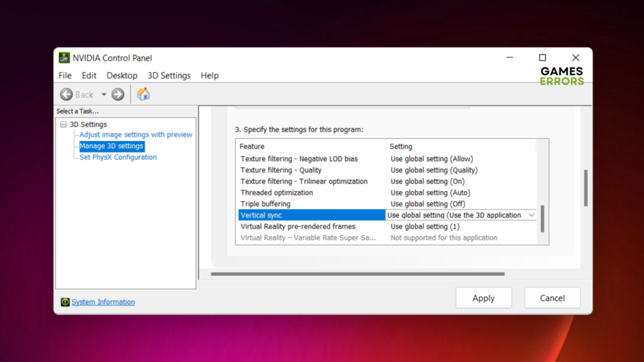Screen dimensions: 644x362
Task: Open Set PhysX Configuration
Action: pyautogui.click(x=118, y=157)
